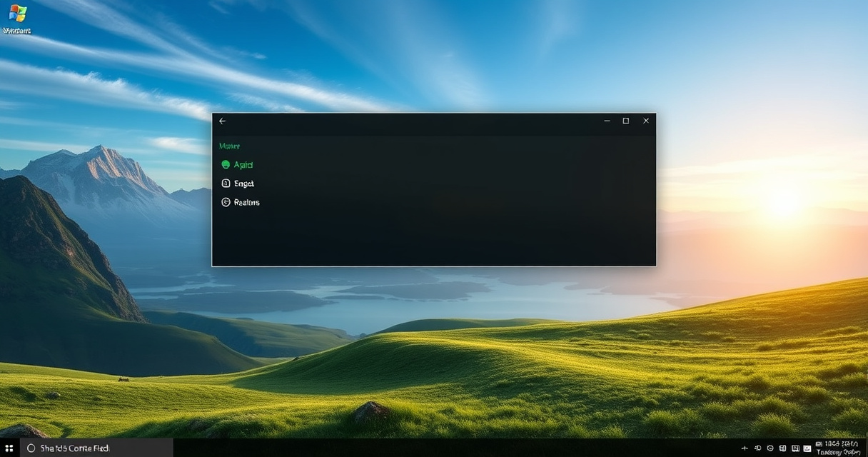868x457 pixels.
Task: Open the Apiid menu entry label
Action: click(243, 165)
